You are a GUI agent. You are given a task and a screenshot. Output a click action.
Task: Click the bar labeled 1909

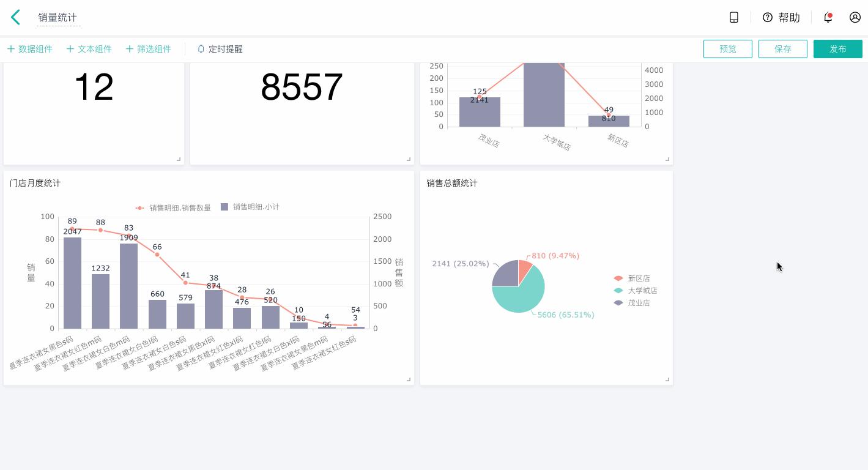pos(128,286)
